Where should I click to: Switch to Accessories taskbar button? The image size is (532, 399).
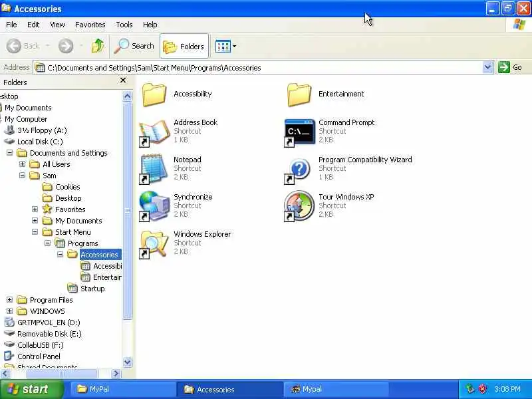229,389
